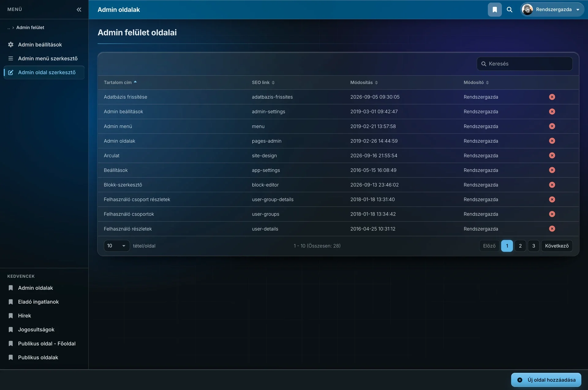Click the gear icon next to Admin beállítások

[x=11, y=44]
